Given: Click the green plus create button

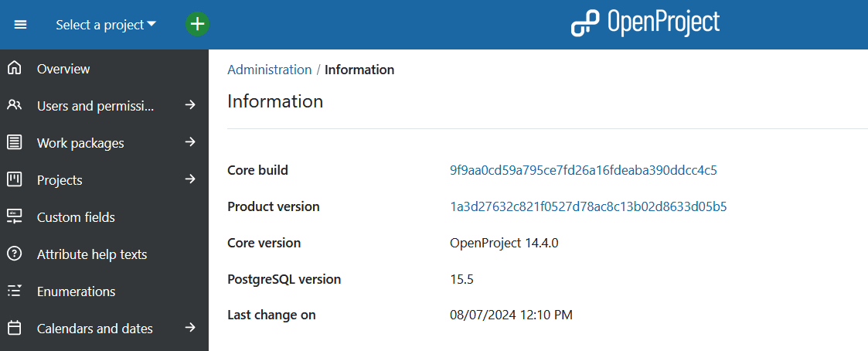Looking at the screenshot, I should point(198,24).
